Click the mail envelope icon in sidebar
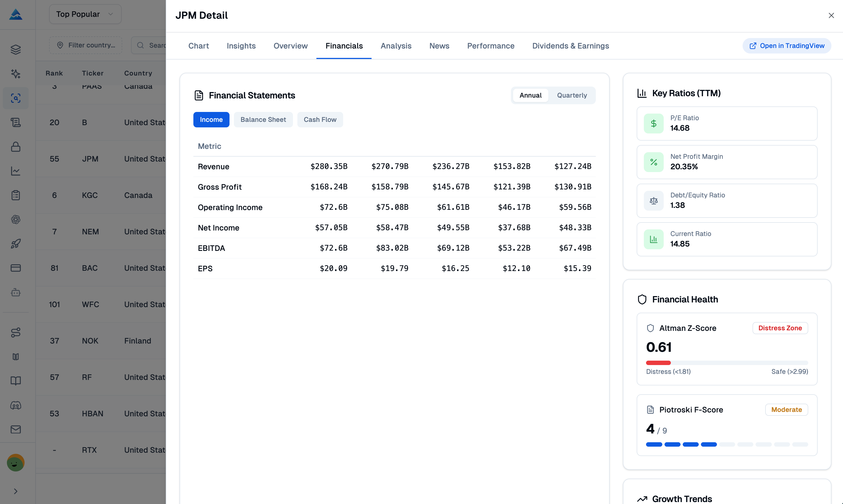 tap(16, 429)
